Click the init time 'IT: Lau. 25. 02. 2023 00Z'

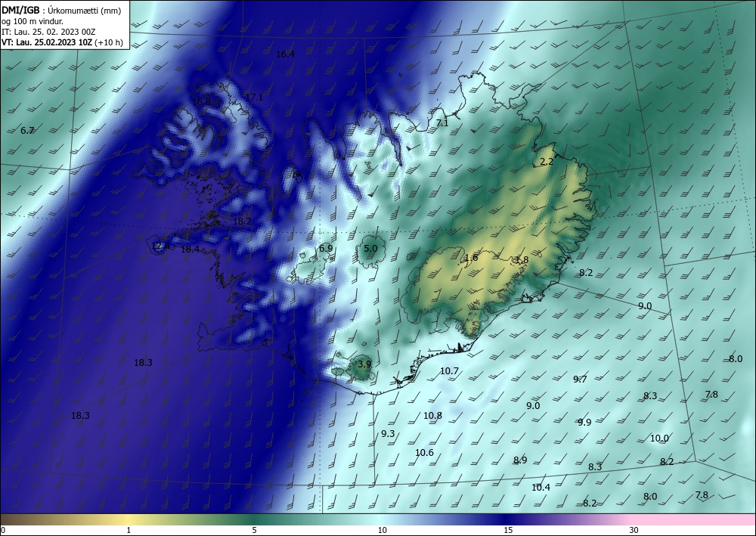point(48,32)
